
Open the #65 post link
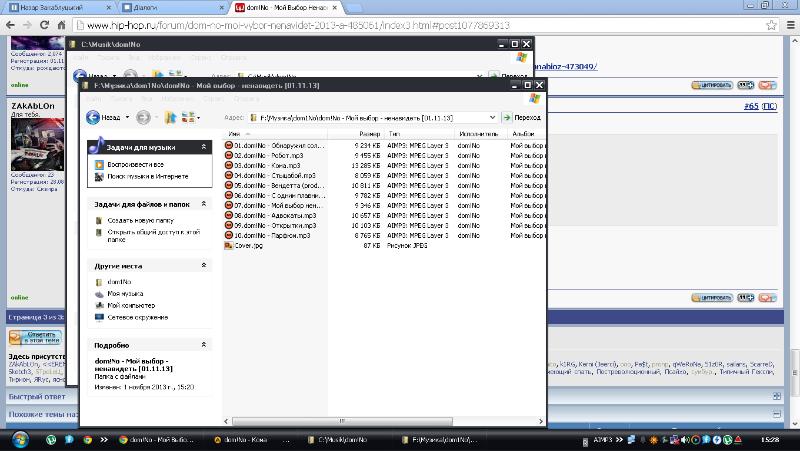pos(751,106)
